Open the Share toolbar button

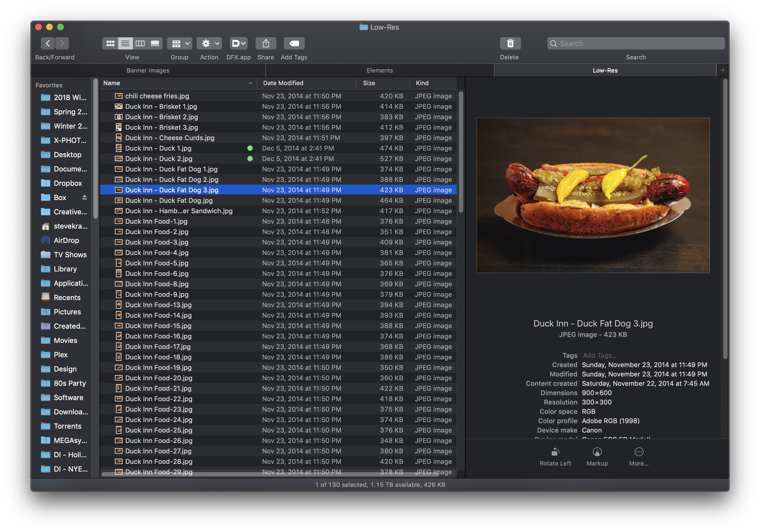[x=265, y=43]
